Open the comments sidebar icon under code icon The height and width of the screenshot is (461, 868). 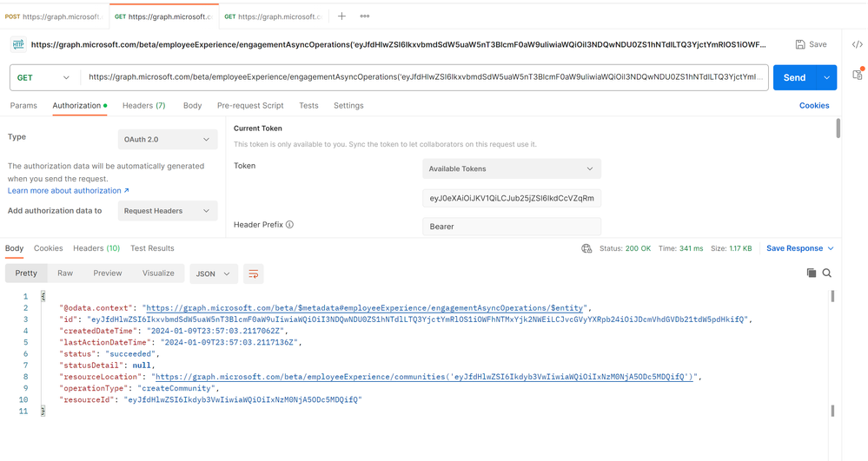[x=858, y=74]
